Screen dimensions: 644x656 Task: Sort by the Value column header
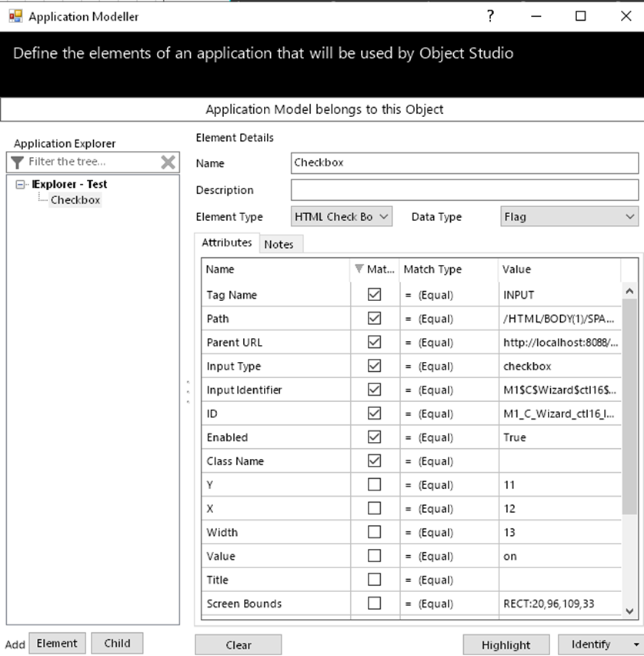point(559,269)
